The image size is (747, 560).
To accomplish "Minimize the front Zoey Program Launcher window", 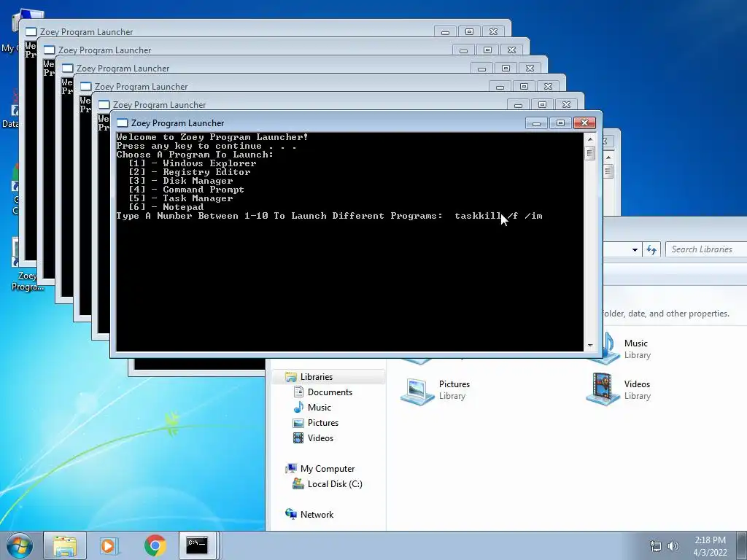I will [x=536, y=123].
